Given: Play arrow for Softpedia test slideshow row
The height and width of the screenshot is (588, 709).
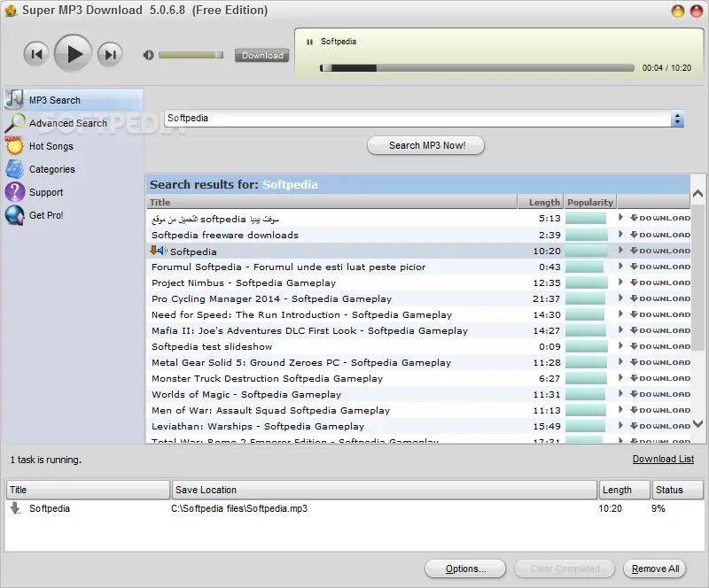Looking at the screenshot, I should pyautogui.click(x=621, y=345).
